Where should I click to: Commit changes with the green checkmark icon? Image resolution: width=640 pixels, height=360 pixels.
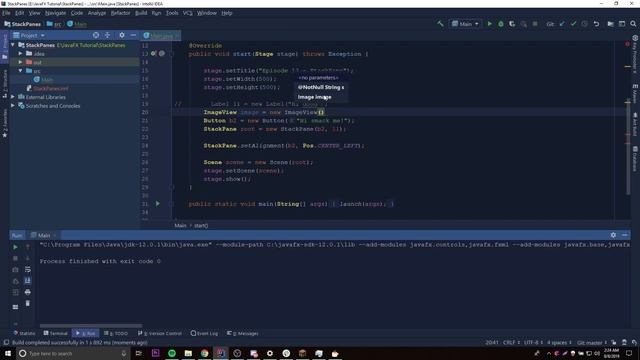pos(573,24)
